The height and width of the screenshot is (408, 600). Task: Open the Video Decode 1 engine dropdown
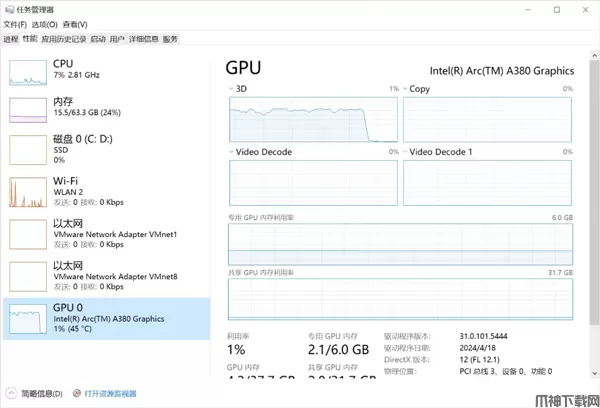click(405, 152)
